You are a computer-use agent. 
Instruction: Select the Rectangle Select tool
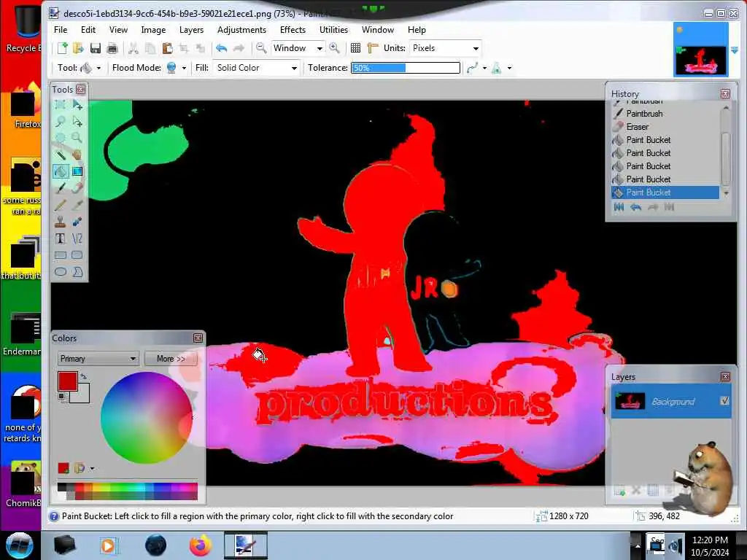pos(60,105)
